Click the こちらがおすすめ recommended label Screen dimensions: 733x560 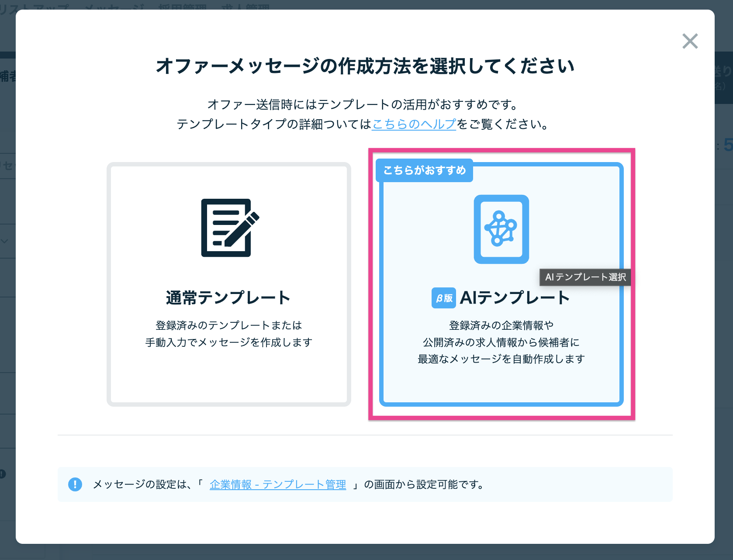(424, 170)
